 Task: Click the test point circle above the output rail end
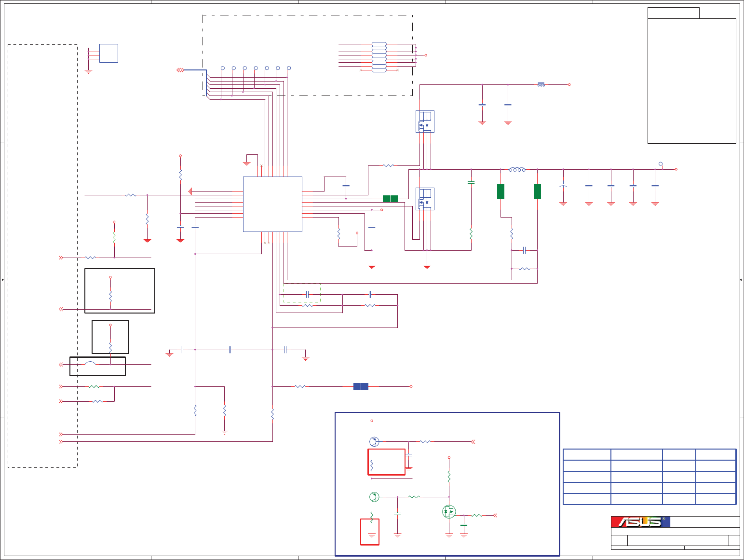coord(661,164)
